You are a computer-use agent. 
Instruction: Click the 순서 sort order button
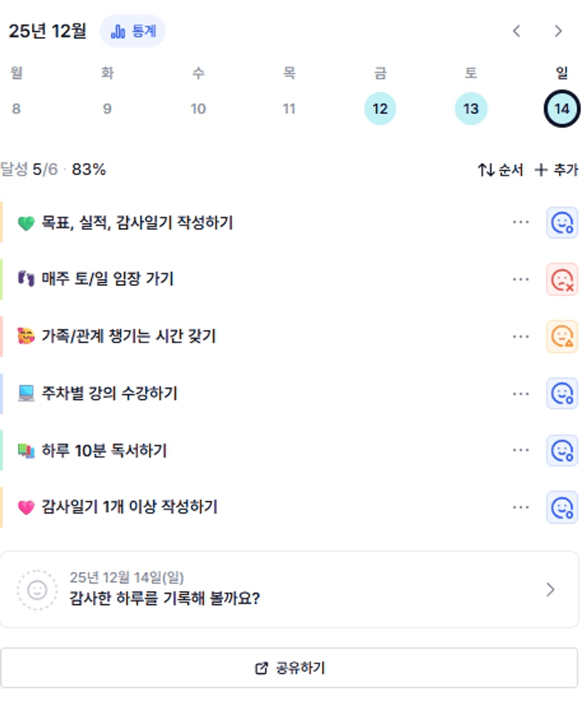(501, 170)
